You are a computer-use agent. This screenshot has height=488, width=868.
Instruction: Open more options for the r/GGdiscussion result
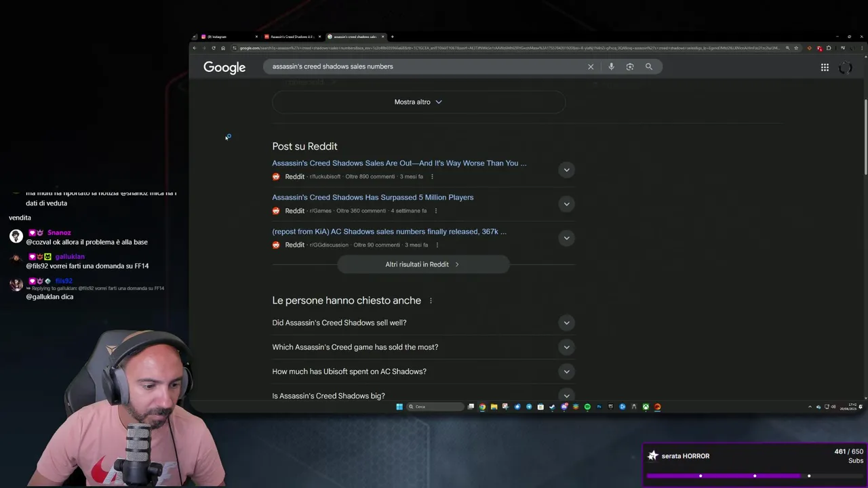click(x=437, y=245)
